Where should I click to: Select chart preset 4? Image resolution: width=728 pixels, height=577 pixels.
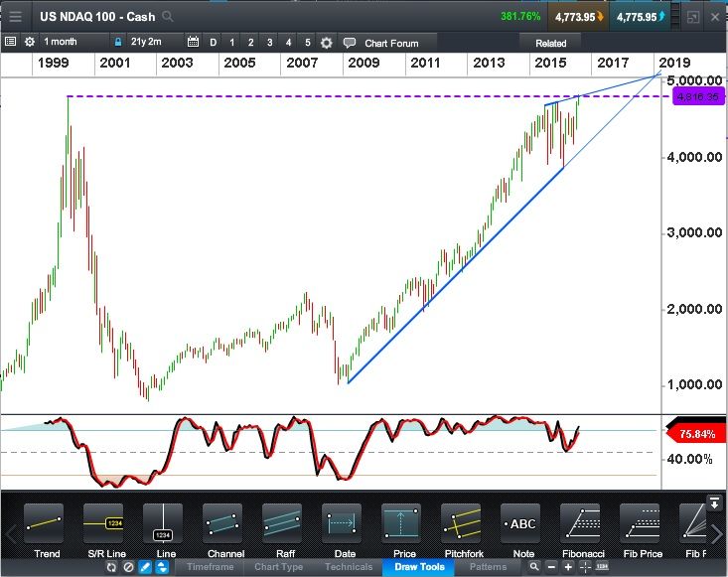(288, 43)
